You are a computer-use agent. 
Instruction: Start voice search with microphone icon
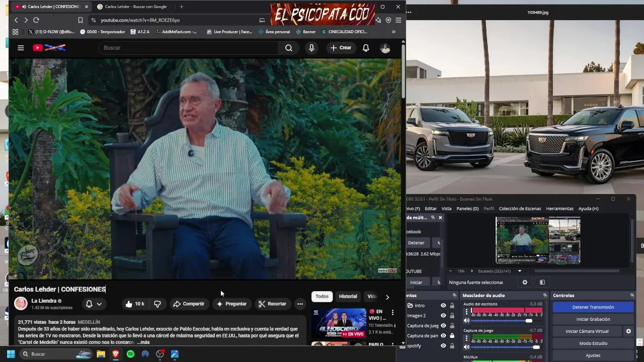(x=311, y=48)
